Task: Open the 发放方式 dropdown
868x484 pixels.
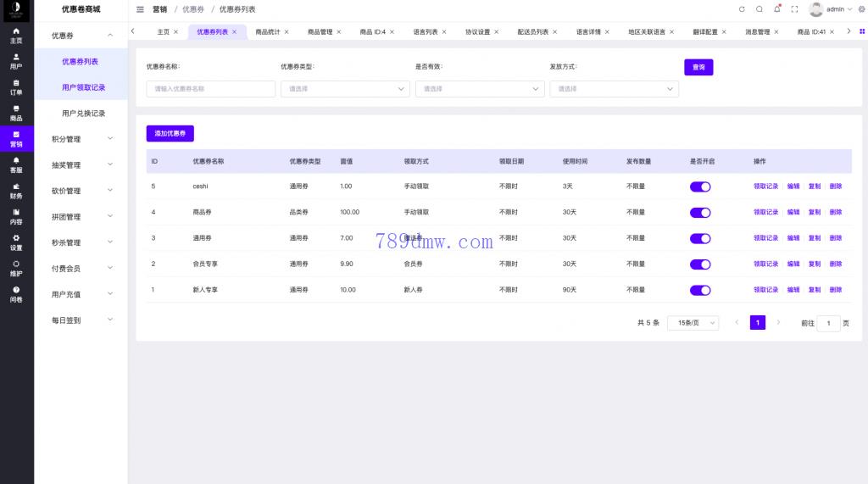Action: [614, 89]
